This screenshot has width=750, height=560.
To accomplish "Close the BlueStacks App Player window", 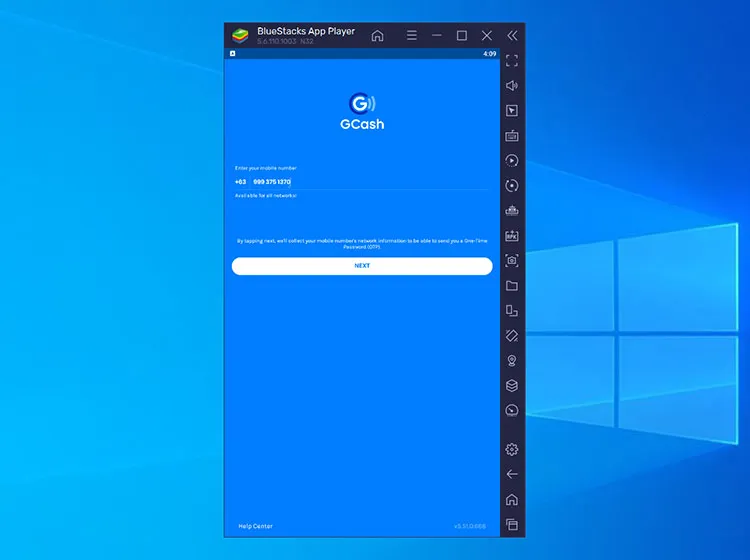I will click(x=487, y=35).
